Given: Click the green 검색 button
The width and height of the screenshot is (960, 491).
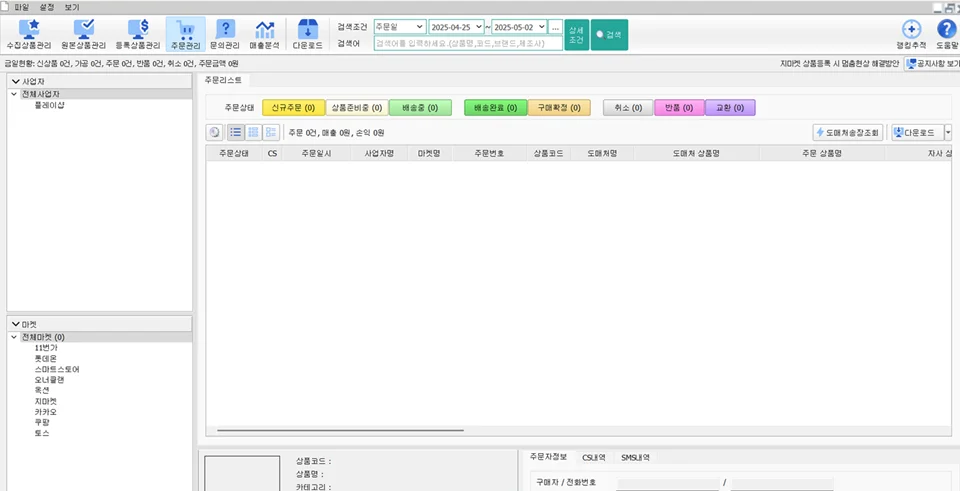Looking at the screenshot, I should pyautogui.click(x=609, y=35).
